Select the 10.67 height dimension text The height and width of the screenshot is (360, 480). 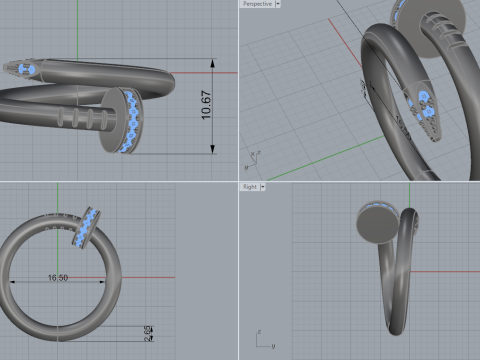206,105
